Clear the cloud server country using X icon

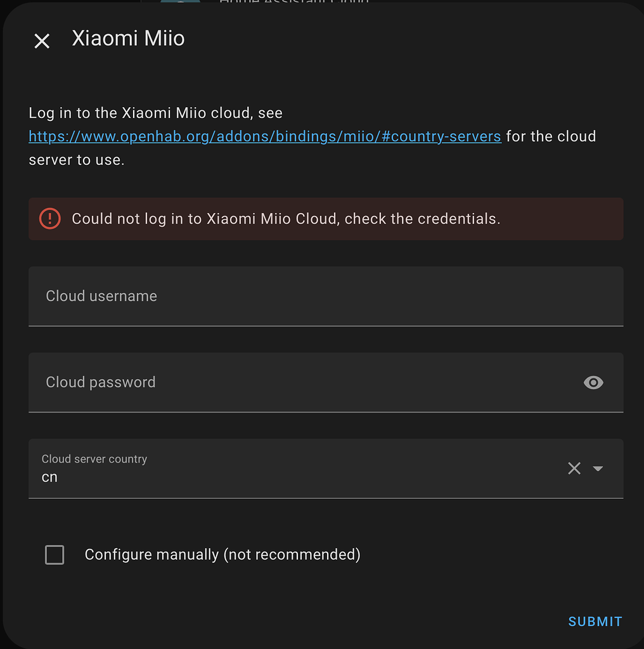pos(574,468)
